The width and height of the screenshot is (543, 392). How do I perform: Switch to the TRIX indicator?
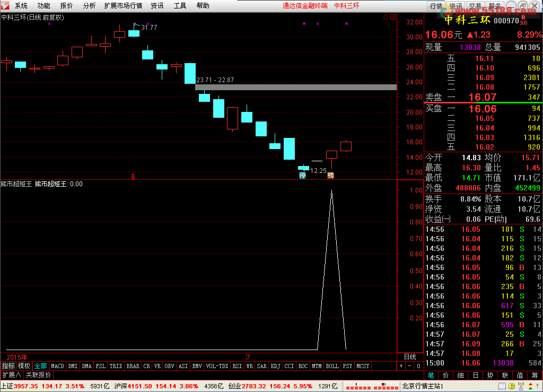pos(116,365)
